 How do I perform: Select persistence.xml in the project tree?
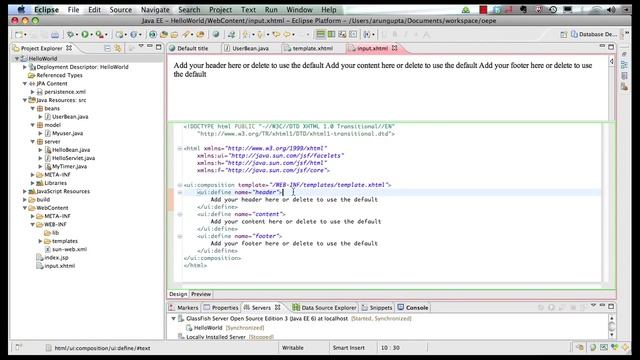pyautogui.click(x=65, y=92)
